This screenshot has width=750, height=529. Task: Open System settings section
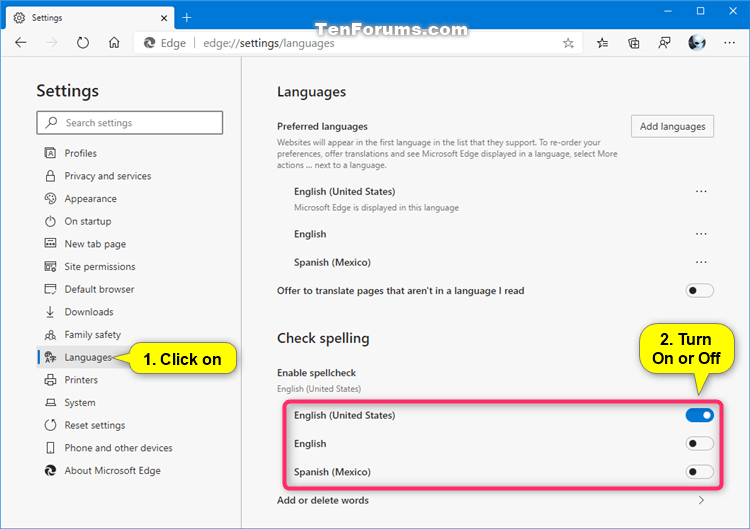coord(80,403)
